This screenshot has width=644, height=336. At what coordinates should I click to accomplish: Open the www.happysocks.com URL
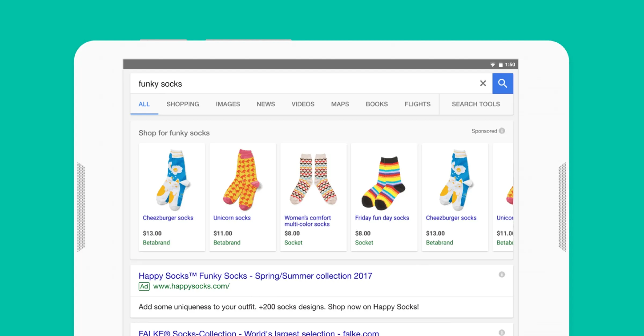[x=191, y=286]
